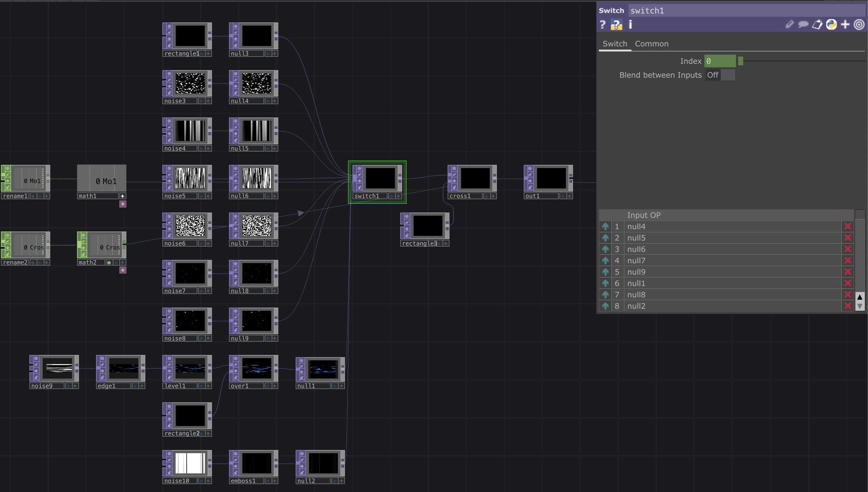This screenshot has height=492, width=868.
Task: Click the comment speech bubble icon
Action: (803, 25)
